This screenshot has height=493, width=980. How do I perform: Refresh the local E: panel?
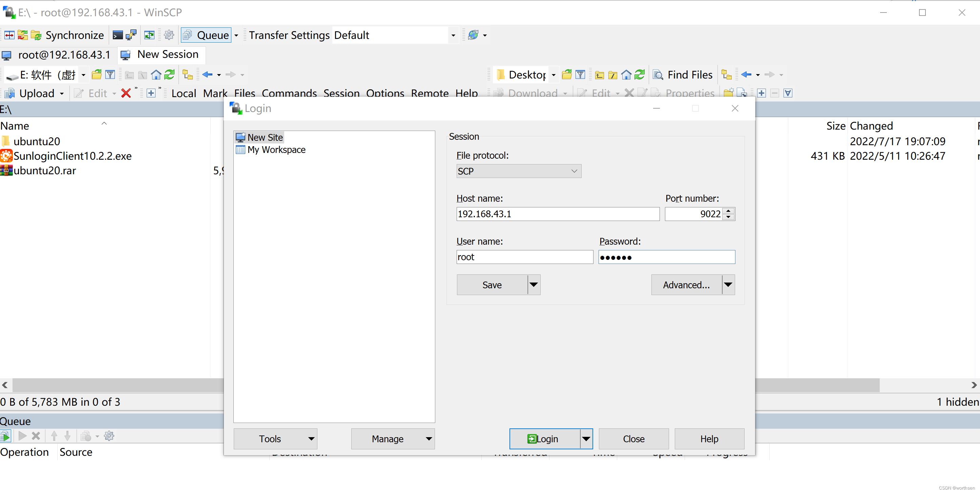(169, 74)
